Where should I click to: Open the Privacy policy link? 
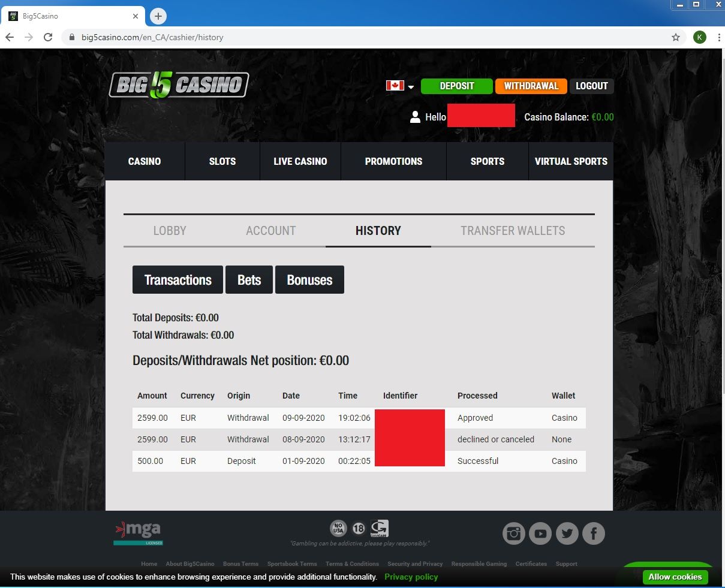click(411, 577)
